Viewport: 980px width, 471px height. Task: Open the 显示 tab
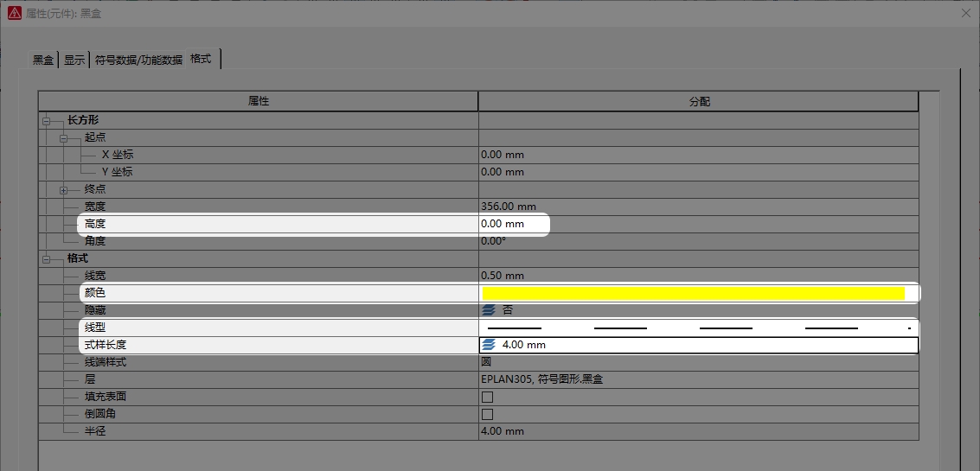click(74, 60)
